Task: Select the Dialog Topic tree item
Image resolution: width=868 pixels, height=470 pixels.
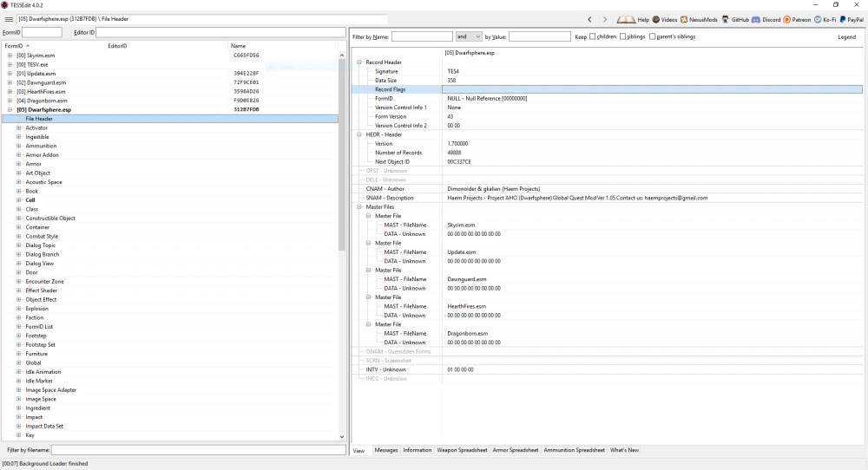Action: (x=41, y=245)
